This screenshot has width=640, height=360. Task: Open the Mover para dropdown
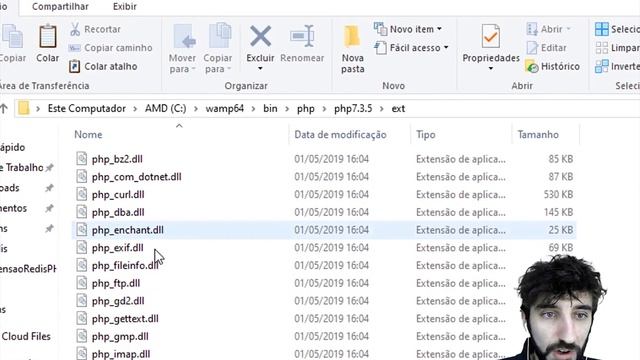tap(182, 48)
